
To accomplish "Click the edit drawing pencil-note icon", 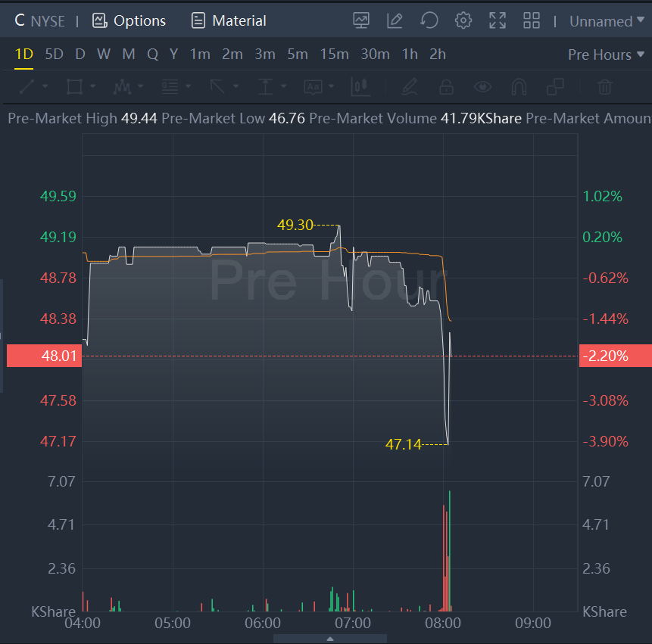I will 395,20.
